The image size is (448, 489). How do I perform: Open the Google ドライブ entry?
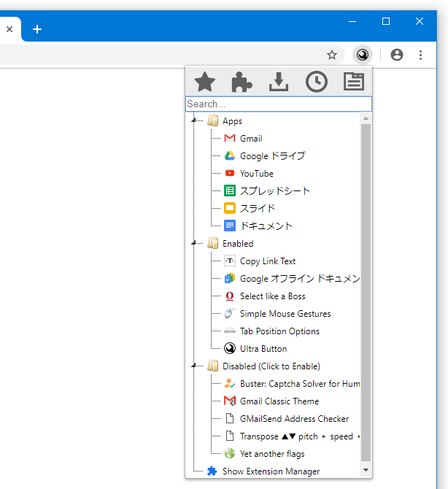272,155
